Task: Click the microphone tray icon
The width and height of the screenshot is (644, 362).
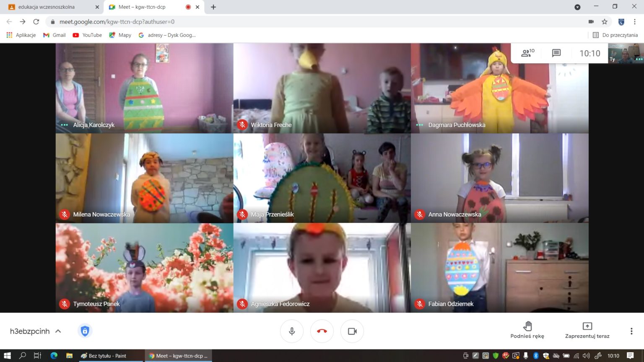Action: [526, 356]
